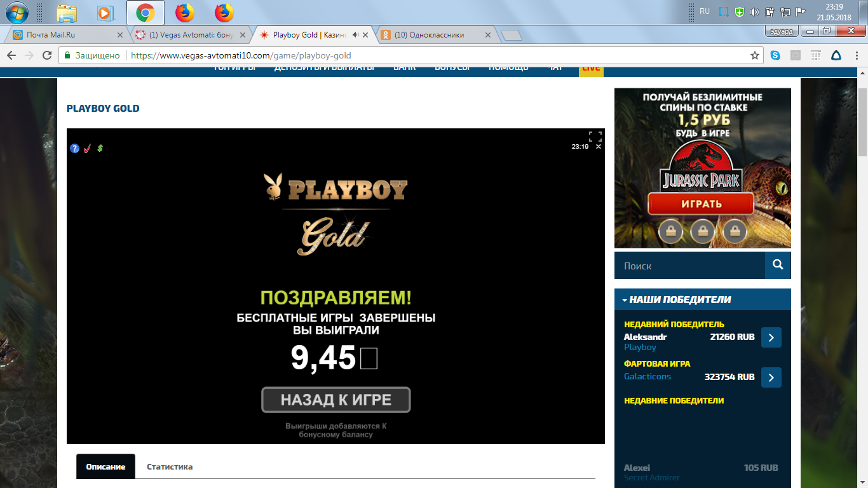Click the green shield antivirus tray icon

pyautogui.click(x=739, y=12)
